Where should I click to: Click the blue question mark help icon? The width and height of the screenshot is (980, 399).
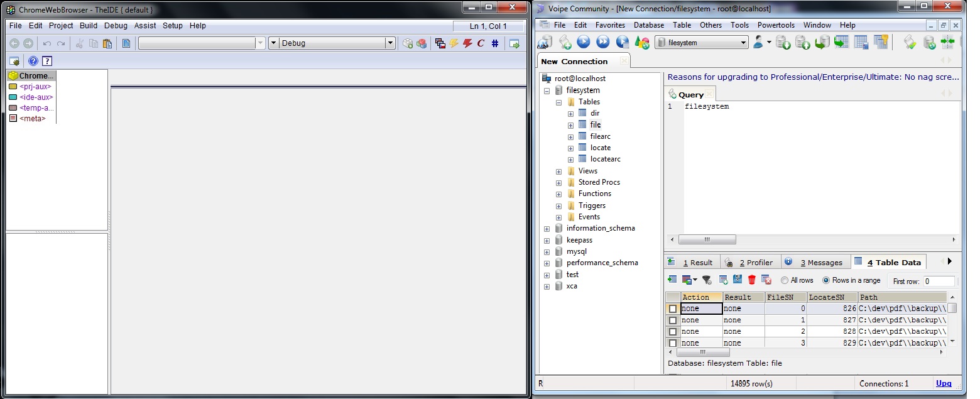coord(33,61)
